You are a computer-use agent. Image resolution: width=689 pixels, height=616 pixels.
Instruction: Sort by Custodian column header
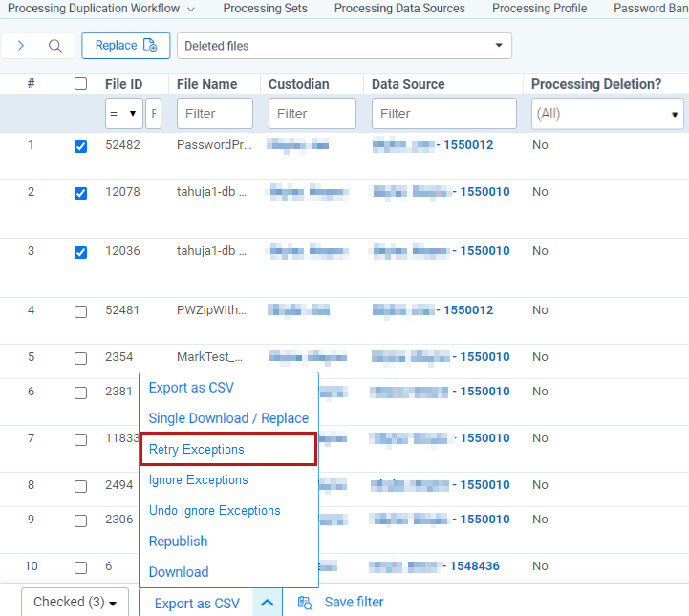tap(299, 84)
